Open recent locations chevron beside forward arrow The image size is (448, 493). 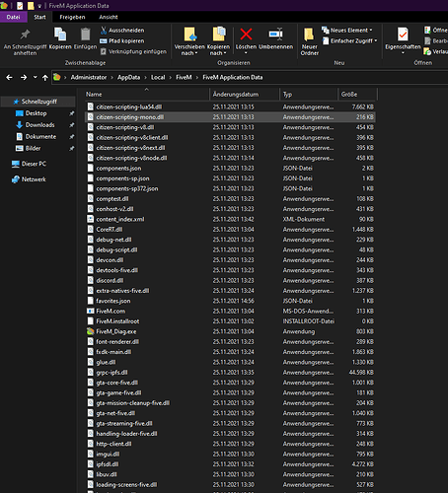coord(36,77)
